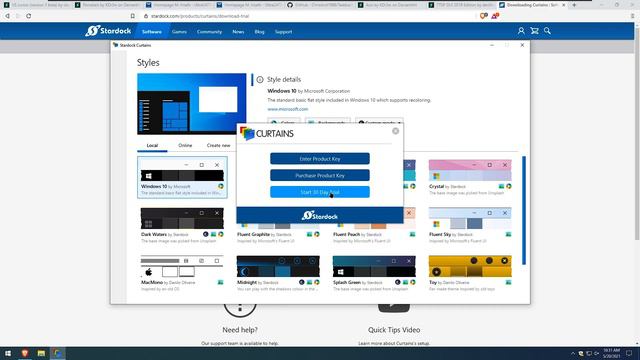Open the notification center in system tray

point(629,353)
